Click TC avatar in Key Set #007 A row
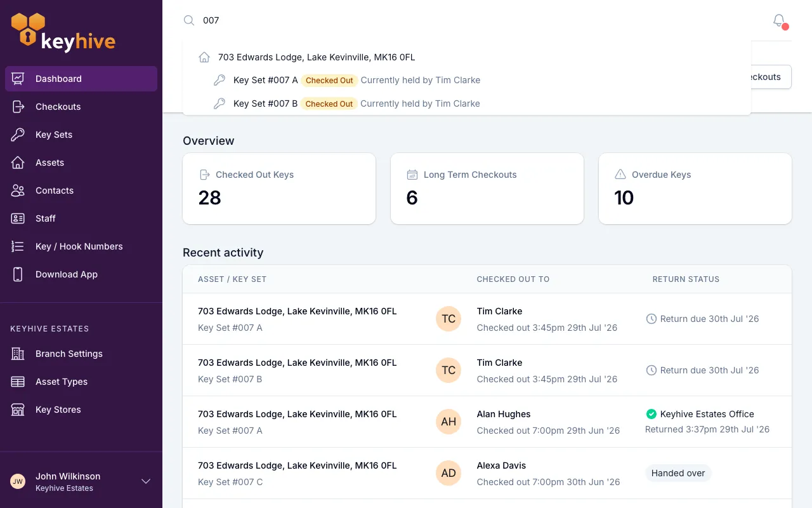 (x=449, y=319)
